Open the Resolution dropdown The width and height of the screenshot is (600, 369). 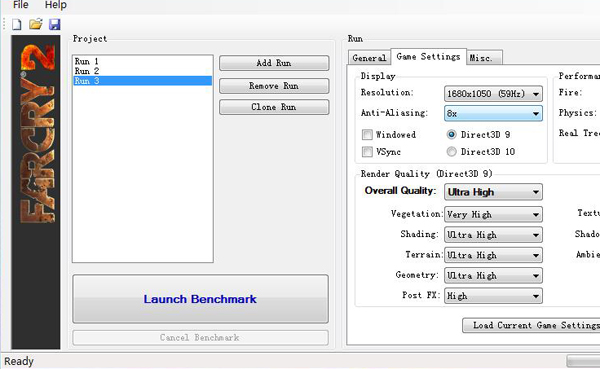(493, 93)
